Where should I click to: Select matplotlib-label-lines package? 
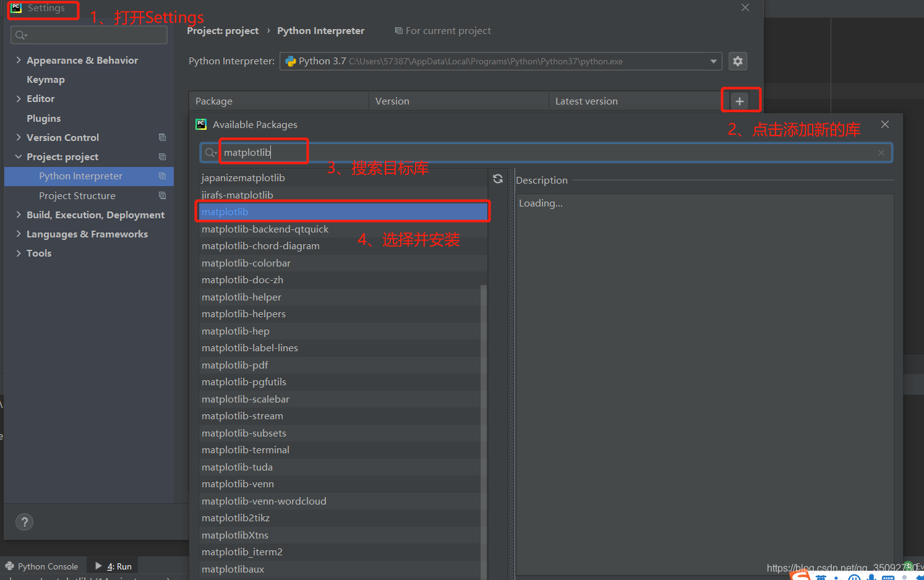[340, 348]
